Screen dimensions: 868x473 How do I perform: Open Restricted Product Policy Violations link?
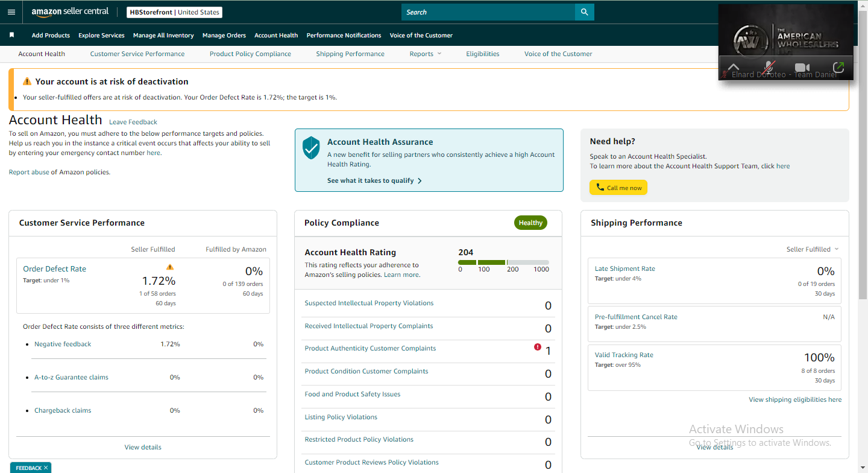pos(359,439)
